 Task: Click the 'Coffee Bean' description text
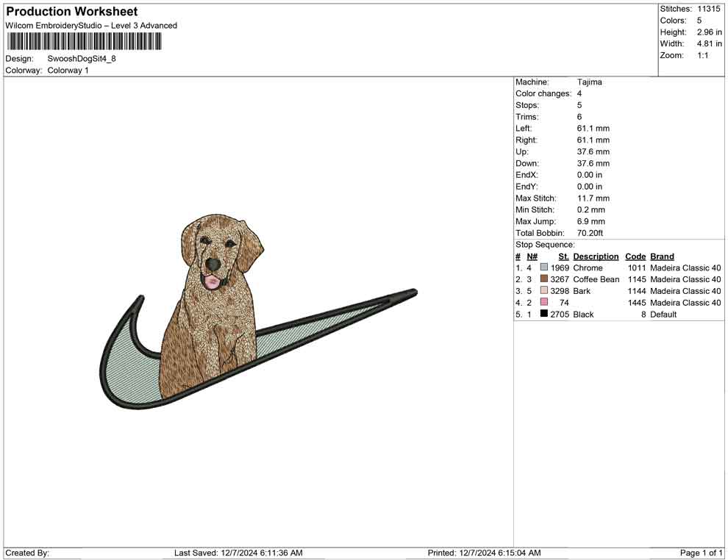tap(596, 279)
